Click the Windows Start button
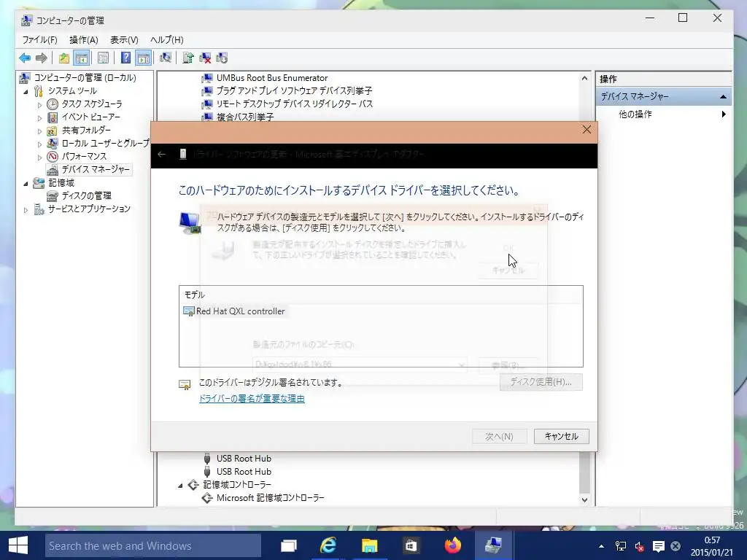747x560 pixels. pos(18,545)
